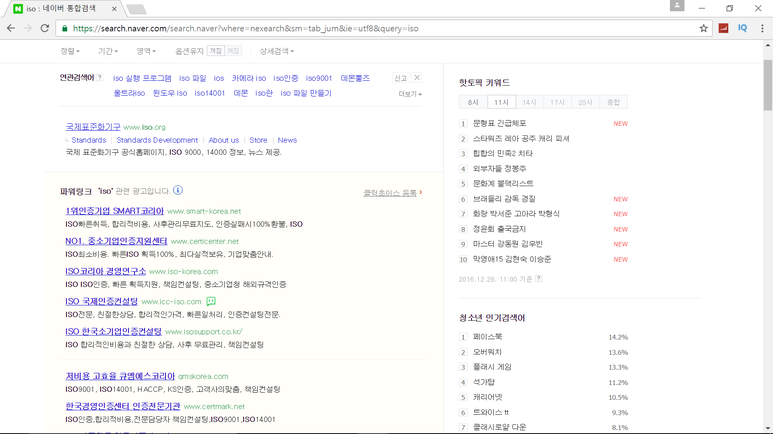Close the iso Naver search tab

tap(114, 9)
